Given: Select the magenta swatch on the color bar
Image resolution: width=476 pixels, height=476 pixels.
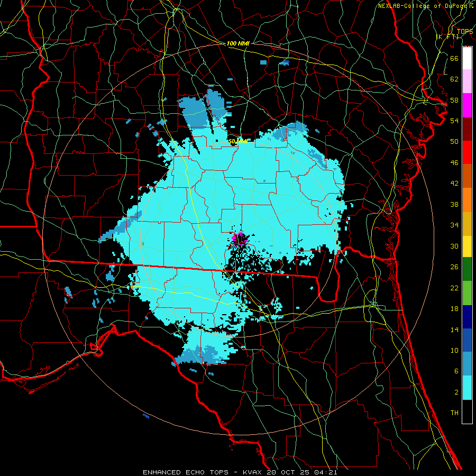Looking at the screenshot, I should pyautogui.click(x=467, y=105).
